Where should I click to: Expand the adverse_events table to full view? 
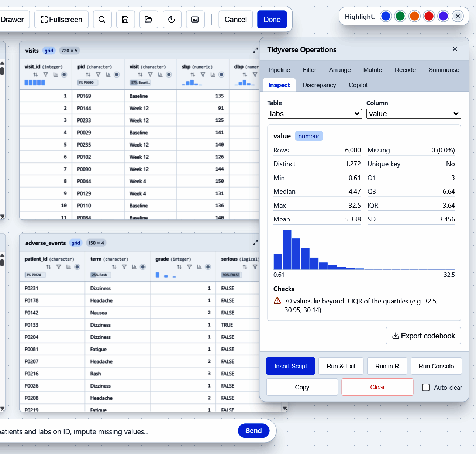coord(255,243)
